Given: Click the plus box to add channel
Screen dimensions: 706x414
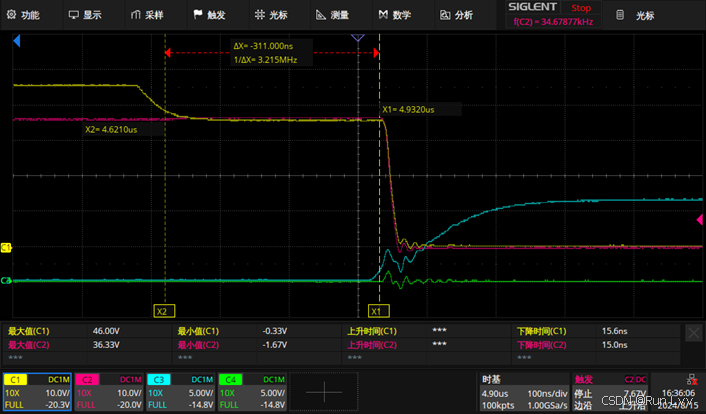Looking at the screenshot, I should click(324, 392).
